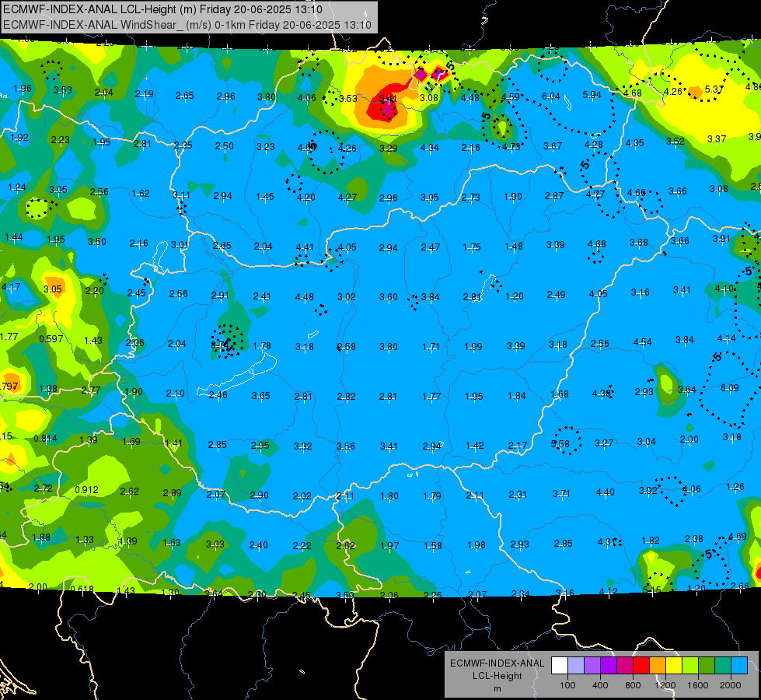Click the wind shear value 5.37
The image size is (761, 700).
click(x=714, y=89)
